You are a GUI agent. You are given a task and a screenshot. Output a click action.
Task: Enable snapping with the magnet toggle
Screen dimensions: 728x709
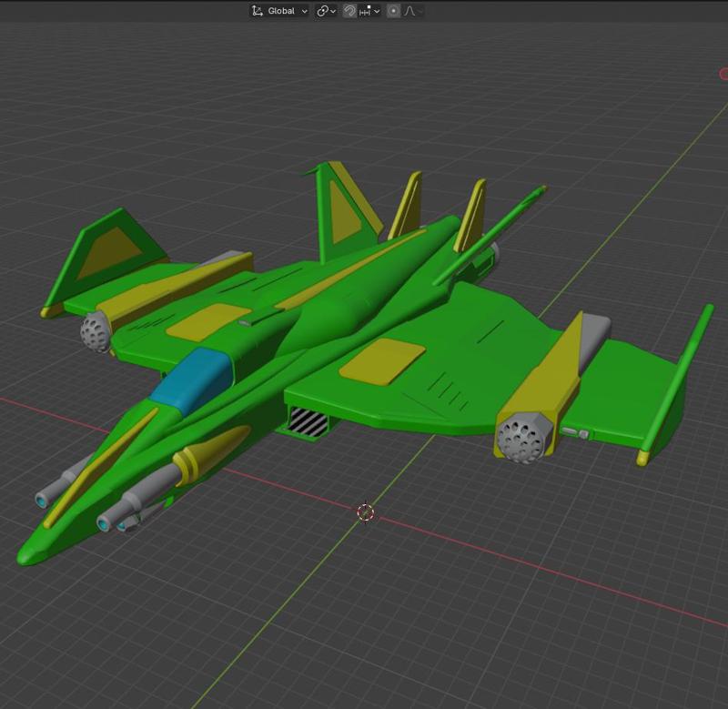[350, 12]
